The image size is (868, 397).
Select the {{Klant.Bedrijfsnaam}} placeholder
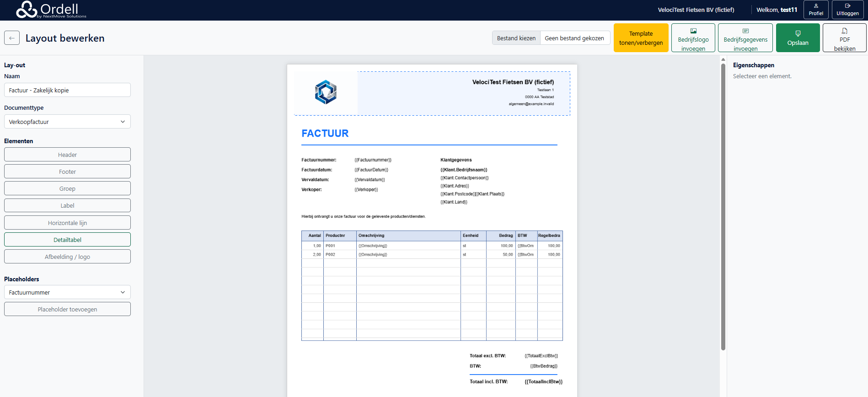pyautogui.click(x=464, y=170)
